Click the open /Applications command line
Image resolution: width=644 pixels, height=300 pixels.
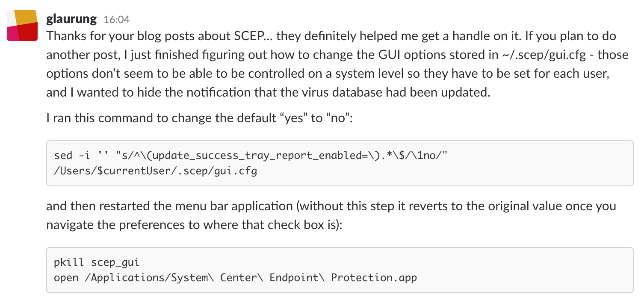point(235,277)
